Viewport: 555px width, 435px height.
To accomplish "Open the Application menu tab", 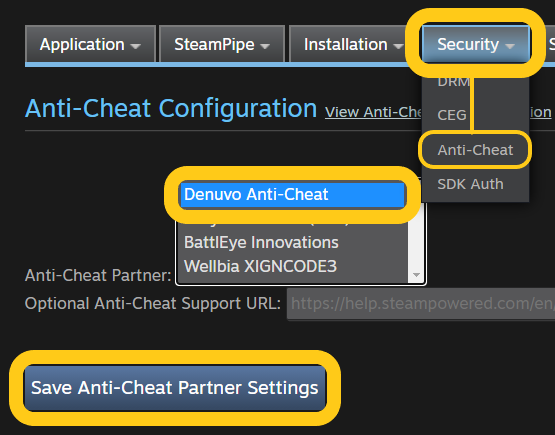I will (x=90, y=44).
